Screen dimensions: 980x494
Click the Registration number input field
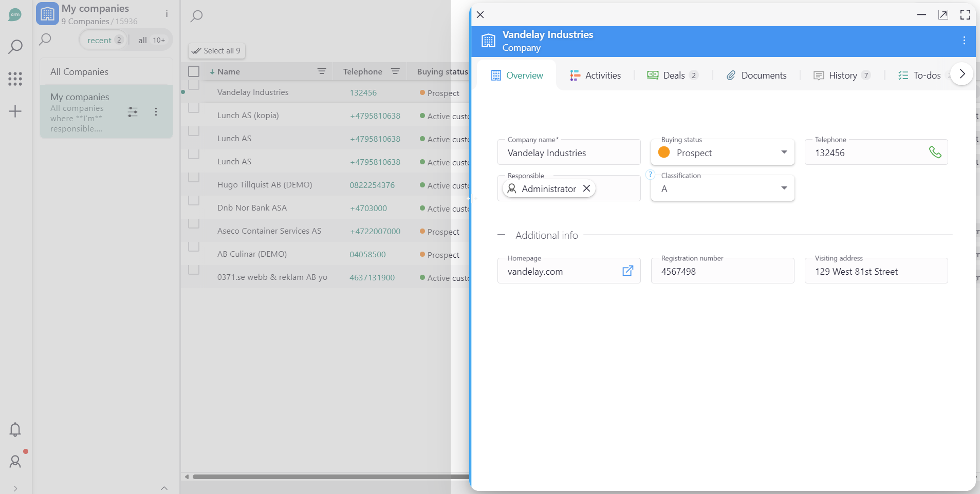point(722,272)
